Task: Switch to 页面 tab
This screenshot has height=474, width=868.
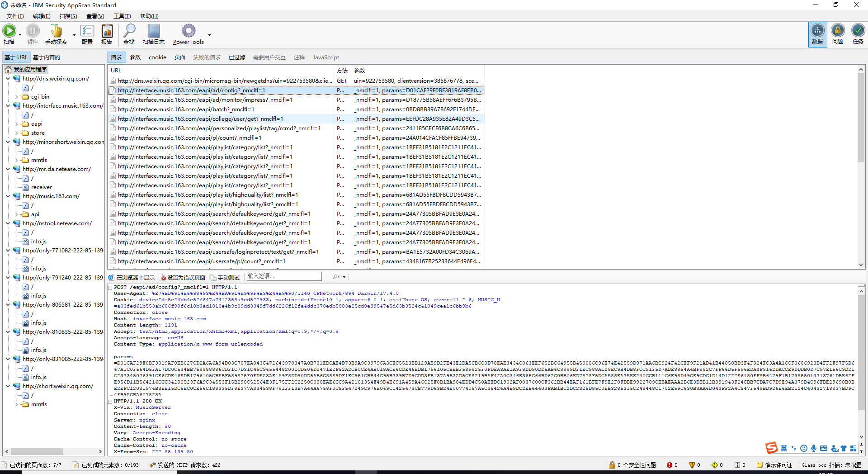Action: 180,57
